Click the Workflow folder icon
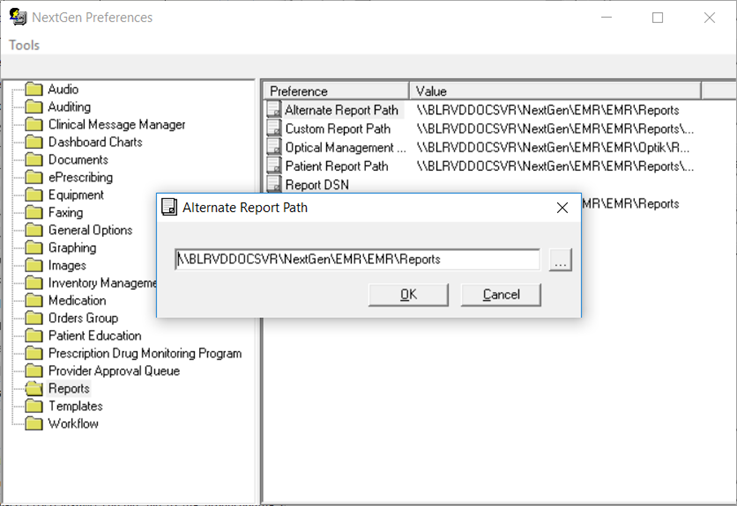 tap(33, 424)
